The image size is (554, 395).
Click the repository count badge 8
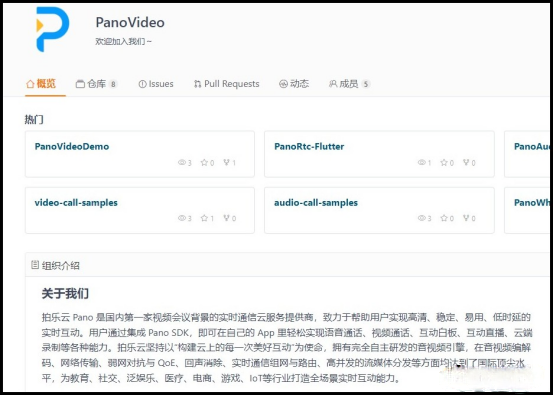113,84
